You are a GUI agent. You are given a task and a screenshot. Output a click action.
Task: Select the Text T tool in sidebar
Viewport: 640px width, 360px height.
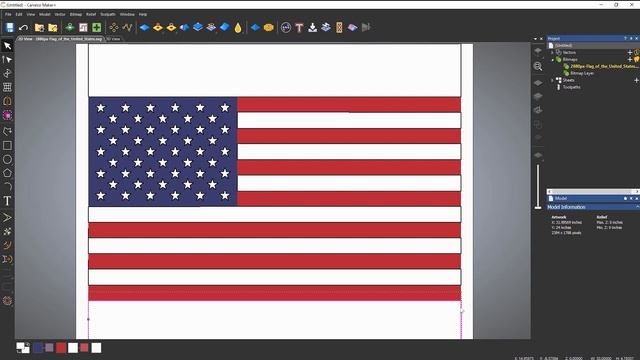pyautogui.click(x=7, y=200)
